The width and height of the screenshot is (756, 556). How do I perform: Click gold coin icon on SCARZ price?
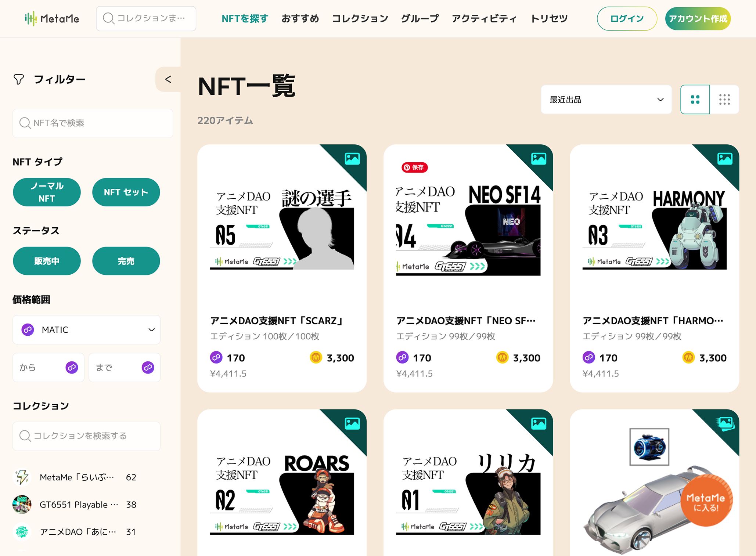coord(316,357)
